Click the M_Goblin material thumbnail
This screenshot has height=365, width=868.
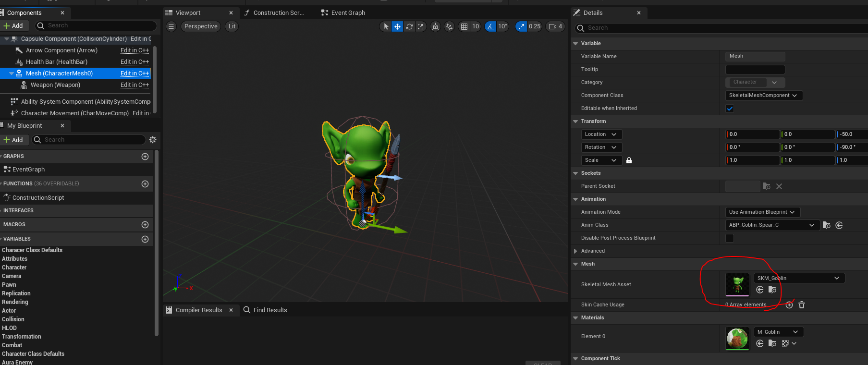point(737,339)
